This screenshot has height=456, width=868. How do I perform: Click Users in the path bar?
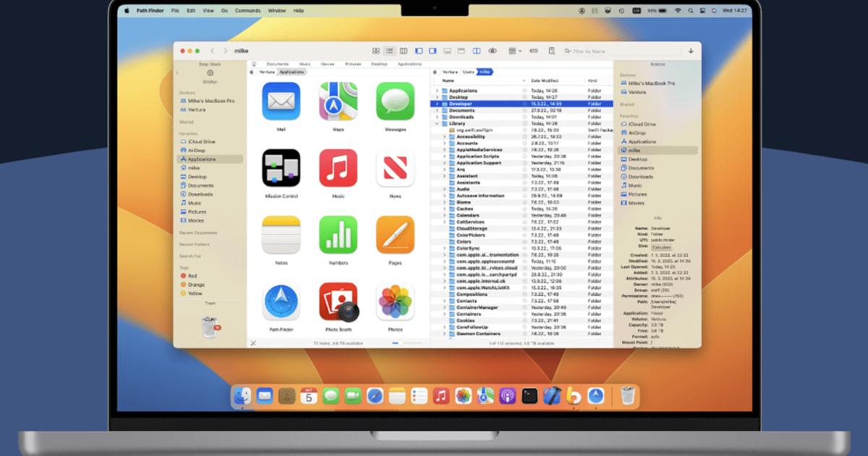pos(469,72)
